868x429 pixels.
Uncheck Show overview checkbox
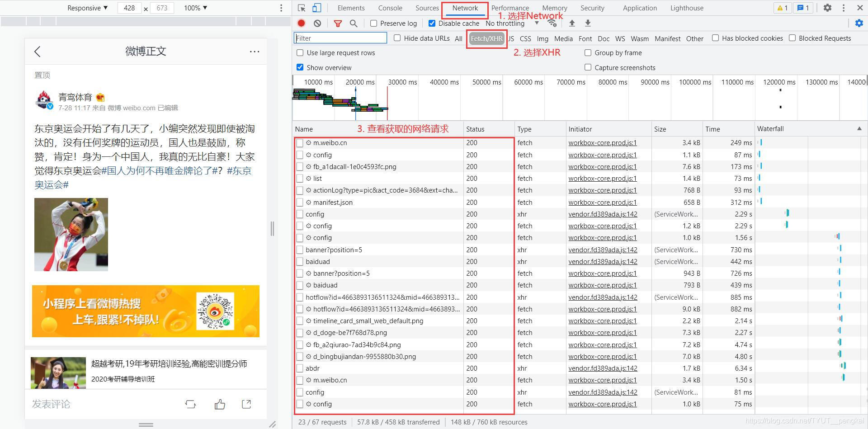(300, 67)
